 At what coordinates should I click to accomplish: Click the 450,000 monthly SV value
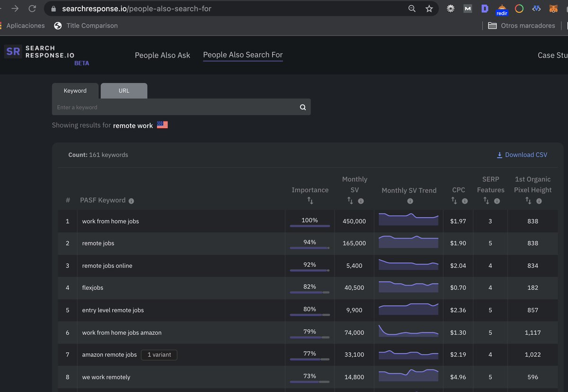(354, 221)
